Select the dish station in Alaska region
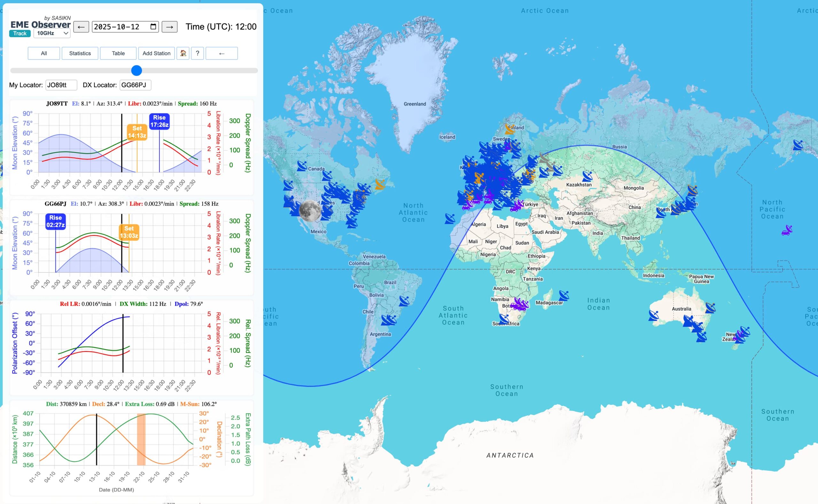 point(798,145)
